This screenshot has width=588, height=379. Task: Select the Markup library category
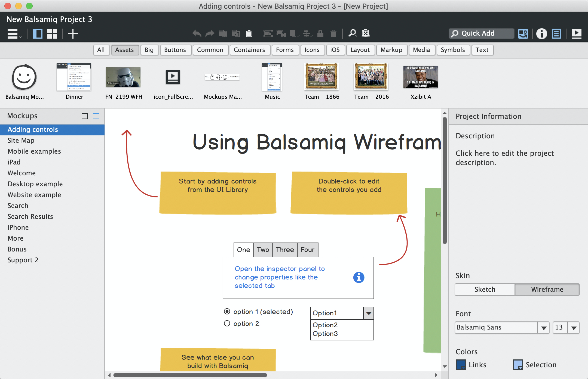(x=391, y=50)
